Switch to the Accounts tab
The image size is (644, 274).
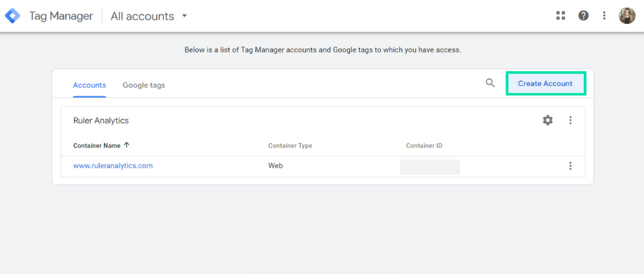coord(90,86)
